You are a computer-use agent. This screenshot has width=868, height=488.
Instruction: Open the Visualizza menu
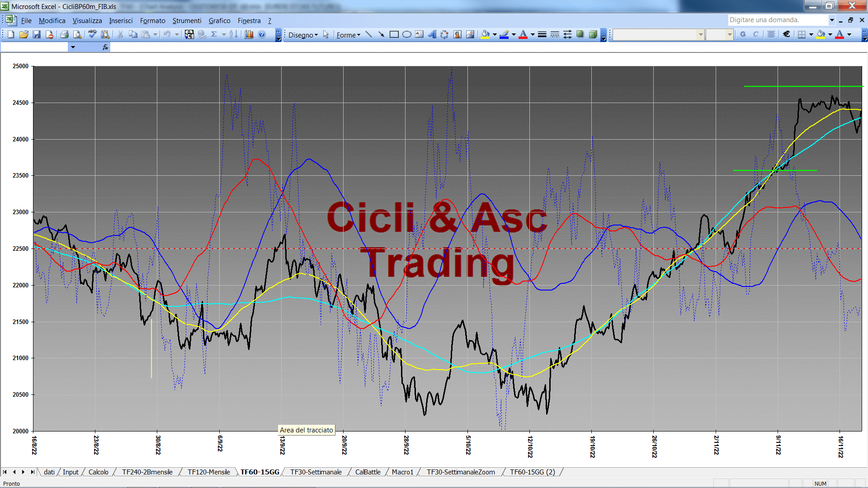coord(87,21)
